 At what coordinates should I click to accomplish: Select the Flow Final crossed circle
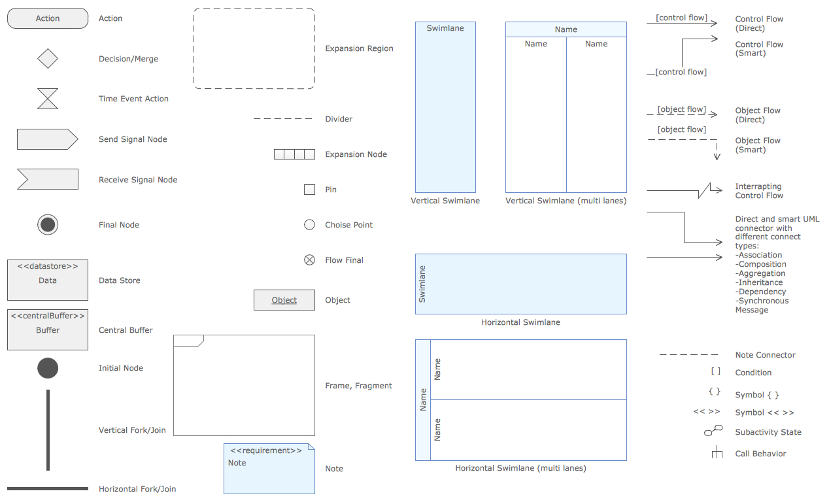point(310,260)
